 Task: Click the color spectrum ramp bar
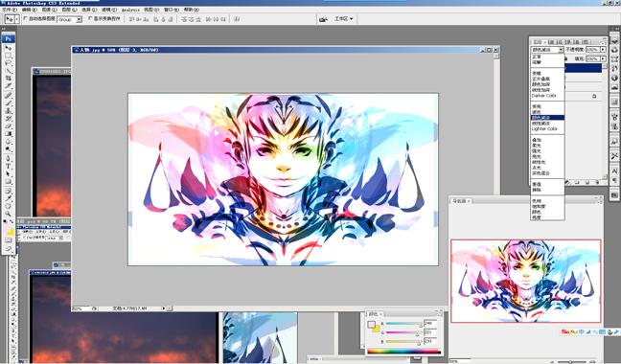(403, 352)
